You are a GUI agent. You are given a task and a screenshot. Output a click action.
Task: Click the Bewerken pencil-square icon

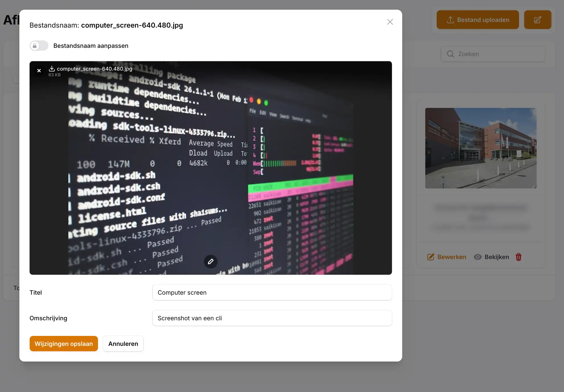coord(431,257)
